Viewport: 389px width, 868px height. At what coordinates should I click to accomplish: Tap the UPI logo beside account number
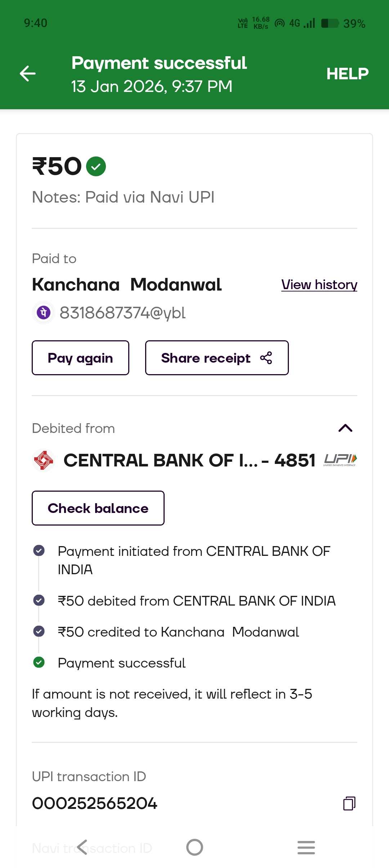tap(340, 460)
